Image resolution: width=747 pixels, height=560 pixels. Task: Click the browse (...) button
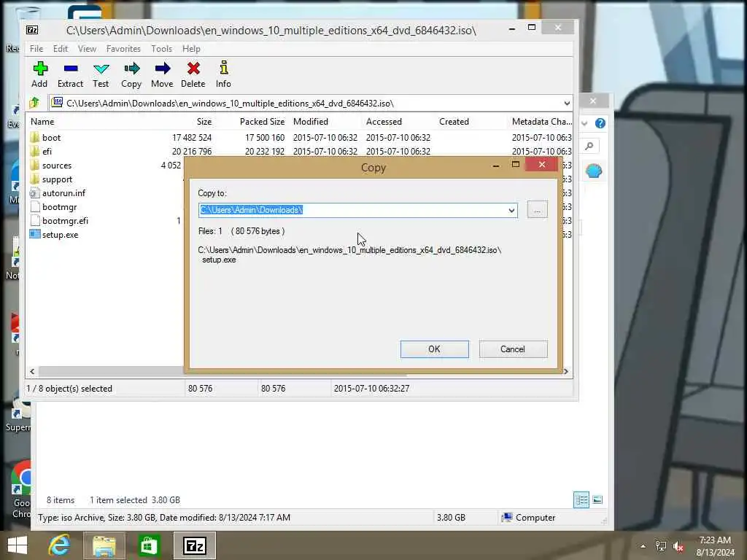click(538, 209)
